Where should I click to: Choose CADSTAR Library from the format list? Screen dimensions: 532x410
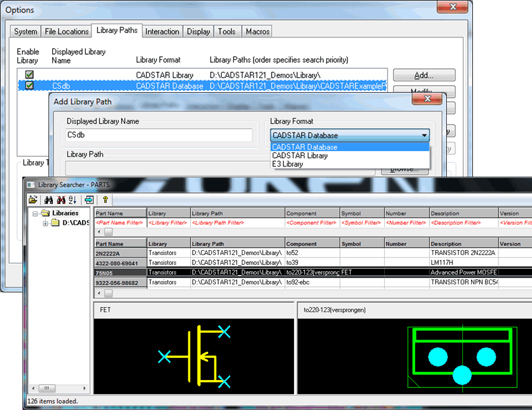tap(350, 156)
